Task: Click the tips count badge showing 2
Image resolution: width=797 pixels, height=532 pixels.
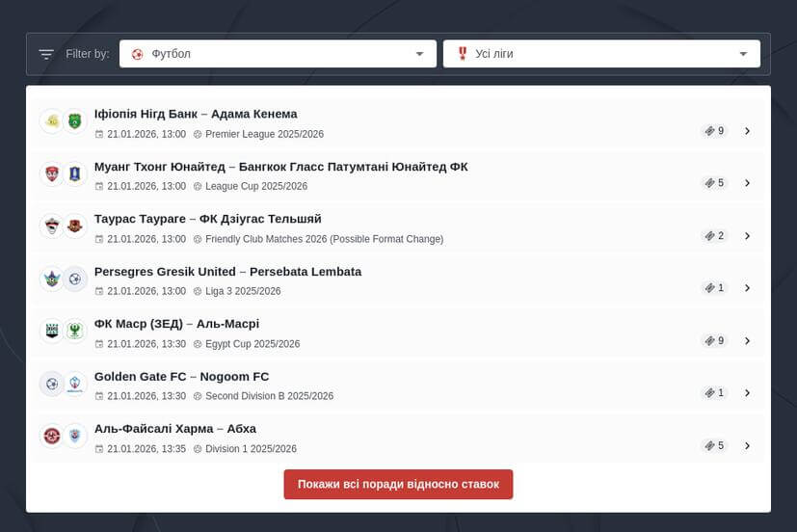Action: coord(714,236)
